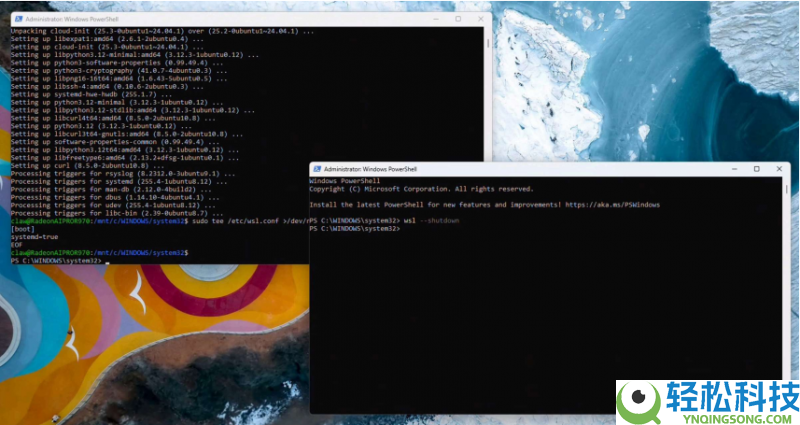Image resolution: width=800 pixels, height=425 pixels.
Task: Click the 'Copyright (C) Microsoft Corporation' line
Action: pyautogui.click(x=421, y=189)
